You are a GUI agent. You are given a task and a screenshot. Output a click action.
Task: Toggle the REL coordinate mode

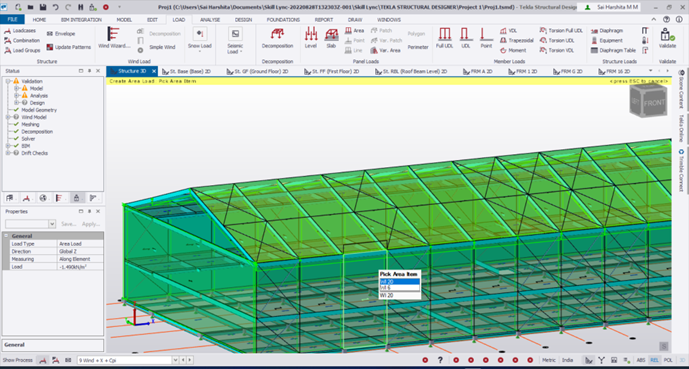point(654,360)
